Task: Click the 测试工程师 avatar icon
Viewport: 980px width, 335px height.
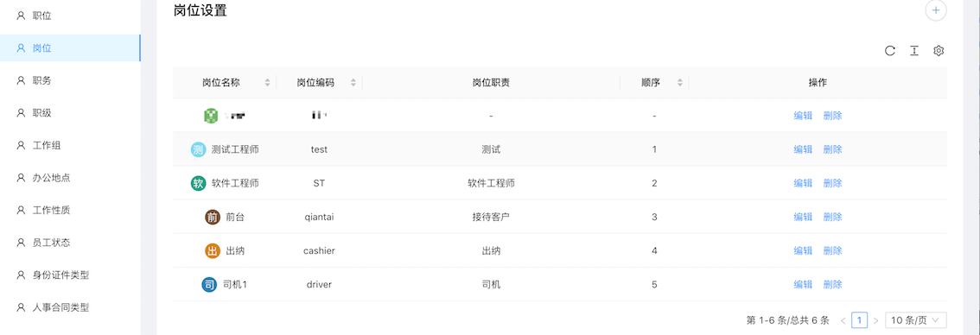Action: pos(198,149)
